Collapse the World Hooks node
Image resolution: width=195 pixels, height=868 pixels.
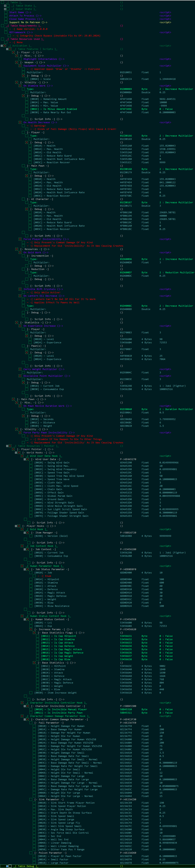[16, 453]
